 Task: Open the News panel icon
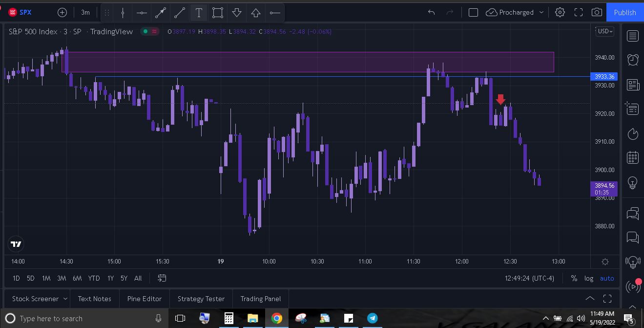pos(633,85)
